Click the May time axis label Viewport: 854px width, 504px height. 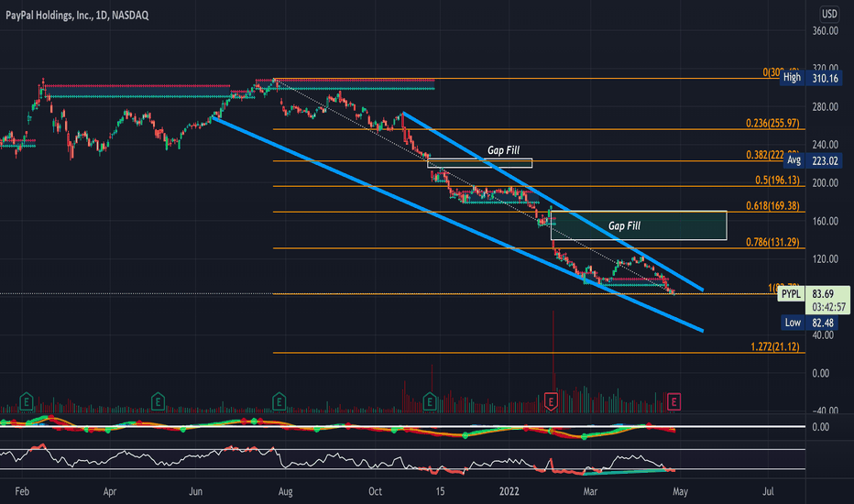(x=680, y=491)
